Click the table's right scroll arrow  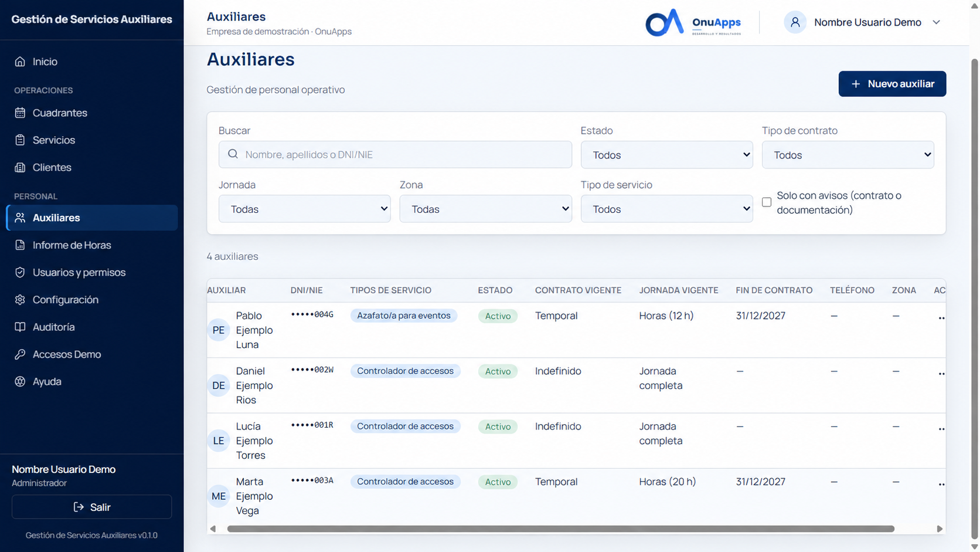[x=940, y=529]
